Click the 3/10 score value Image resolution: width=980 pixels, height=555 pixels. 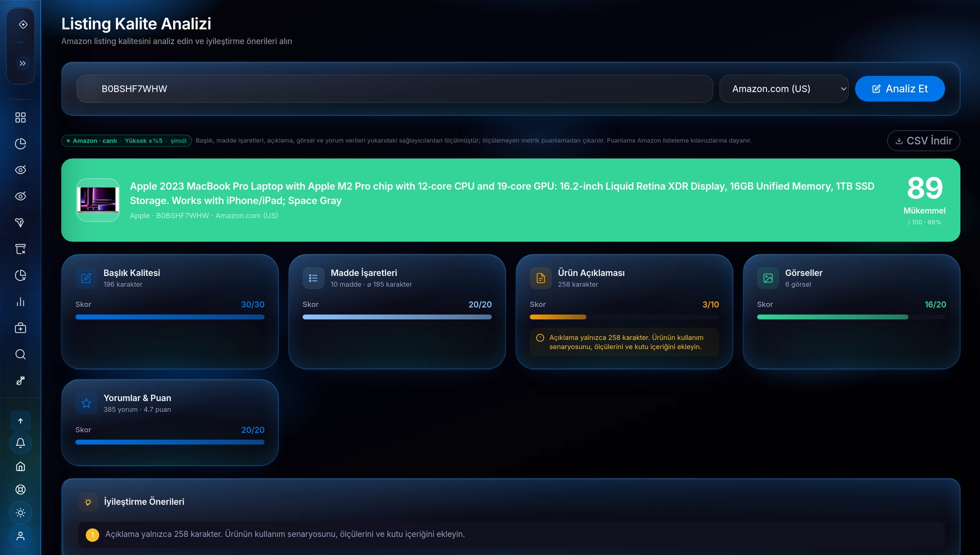[x=710, y=304]
